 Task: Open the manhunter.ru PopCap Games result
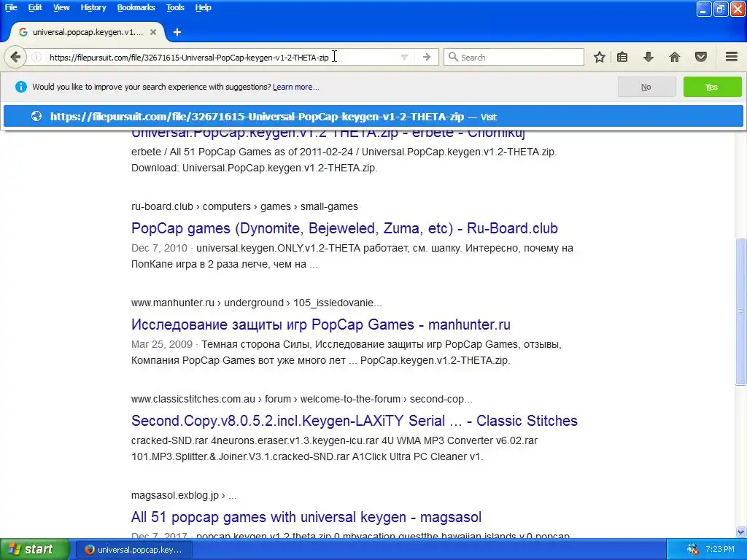pyautogui.click(x=321, y=324)
